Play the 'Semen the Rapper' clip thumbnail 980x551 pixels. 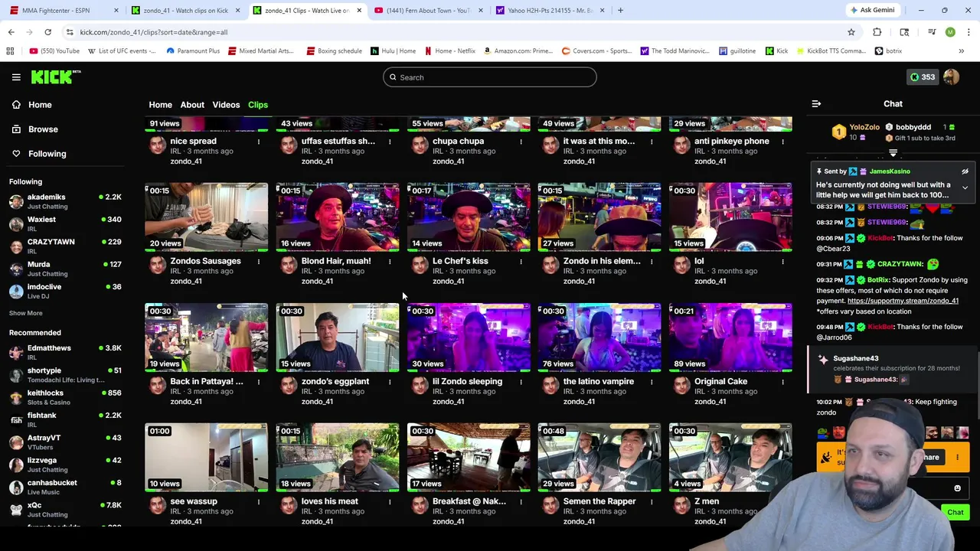599,458
